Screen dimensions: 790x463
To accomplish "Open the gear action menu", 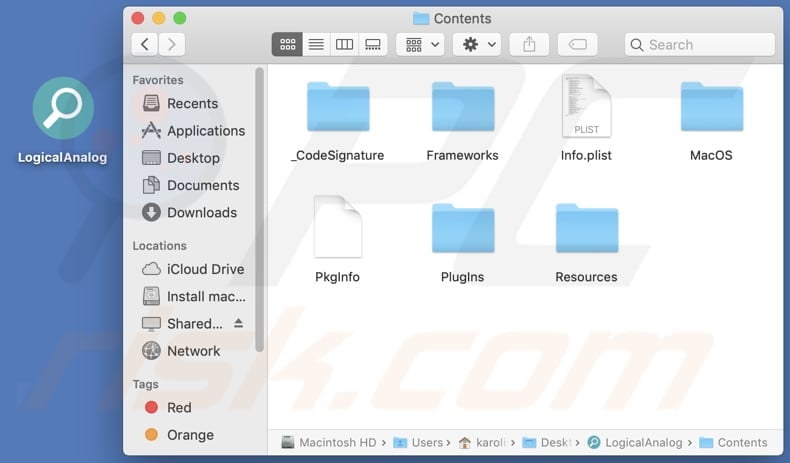I will click(x=477, y=45).
